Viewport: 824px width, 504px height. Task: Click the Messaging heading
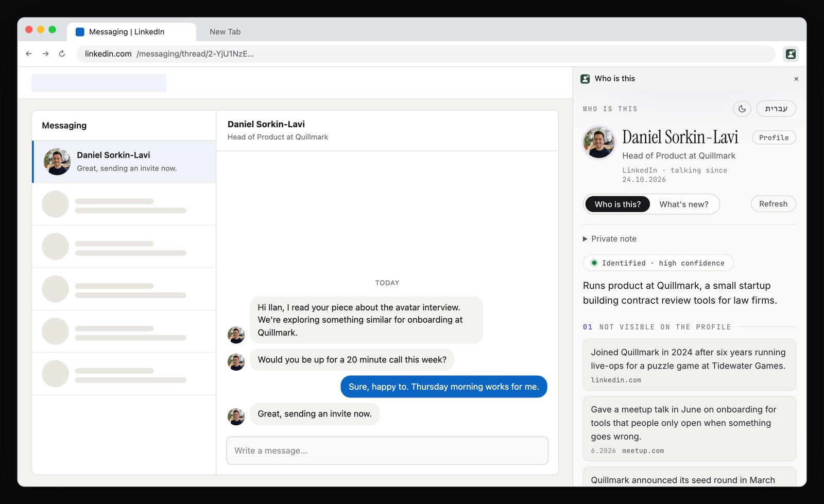tap(64, 126)
